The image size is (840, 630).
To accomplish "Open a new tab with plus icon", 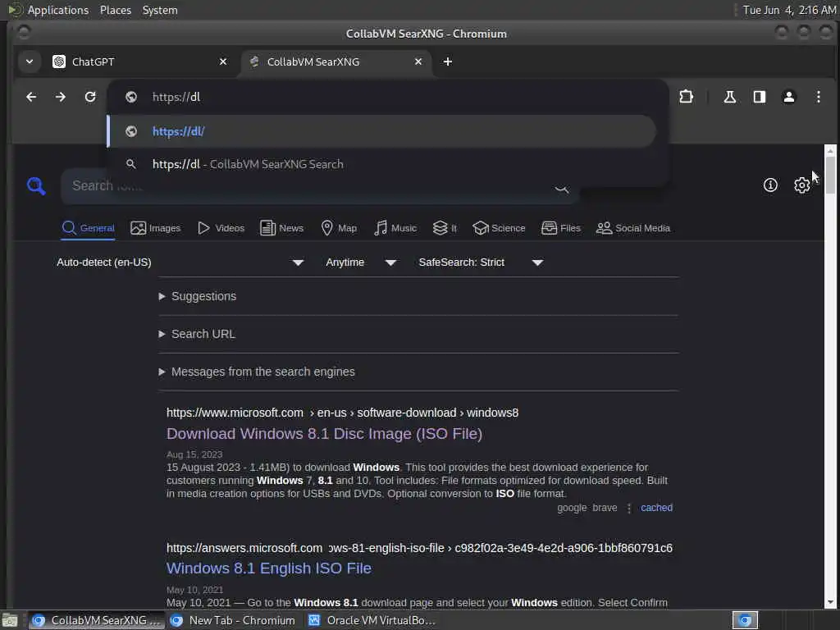I will [x=448, y=62].
